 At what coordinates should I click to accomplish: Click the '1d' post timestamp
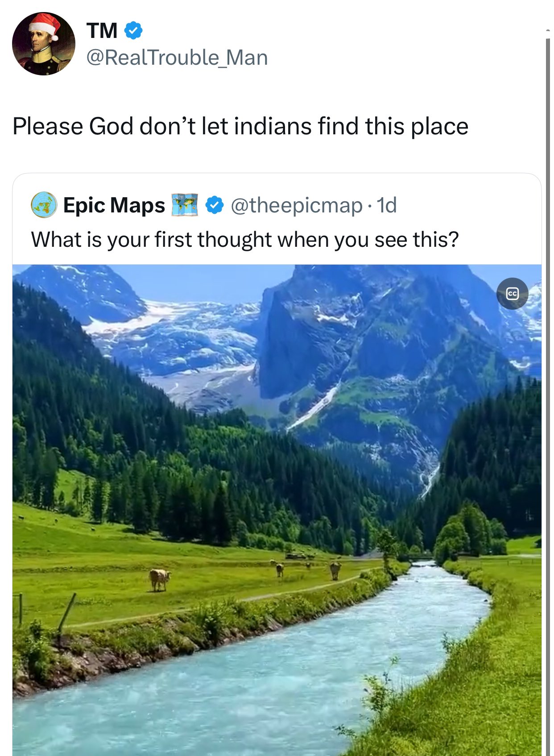[387, 205]
